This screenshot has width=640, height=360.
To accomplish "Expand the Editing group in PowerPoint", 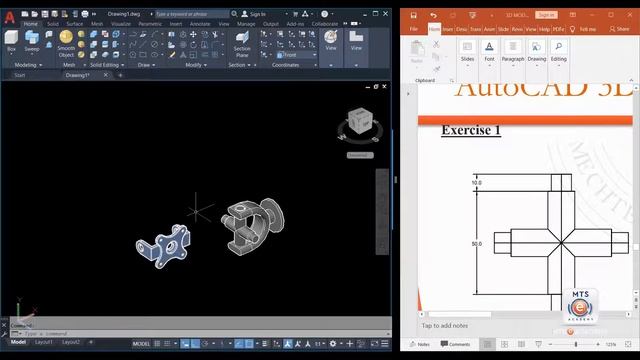I will (559, 53).
